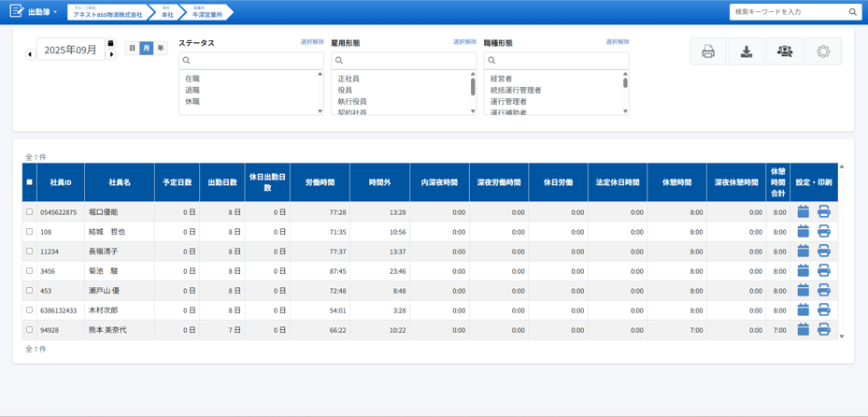868x417 pixels.
Task: Open calendar icon for 瀬戸山 優
Action: pyautogui.click(x=804, y=290)
